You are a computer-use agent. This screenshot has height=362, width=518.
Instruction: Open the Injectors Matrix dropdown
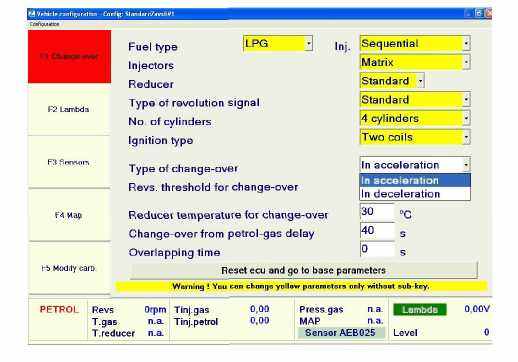tap(415, 62)
